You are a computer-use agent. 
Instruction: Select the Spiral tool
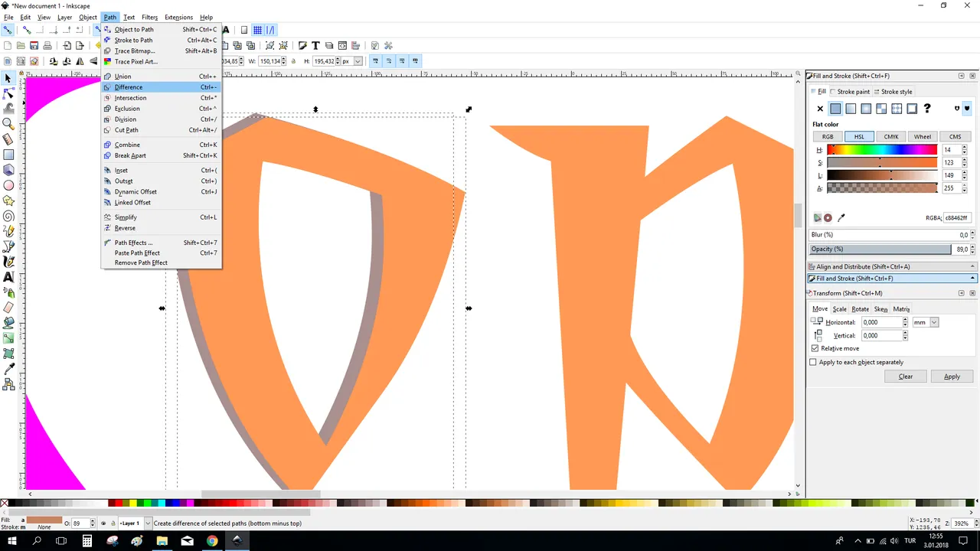coord(8,216)
